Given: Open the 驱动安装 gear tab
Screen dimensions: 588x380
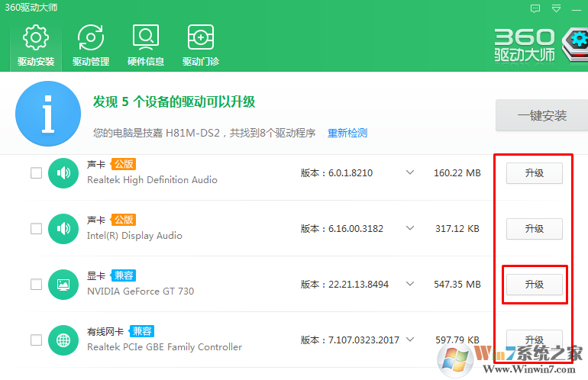Looking at the screenshot, I should point(36,44).
